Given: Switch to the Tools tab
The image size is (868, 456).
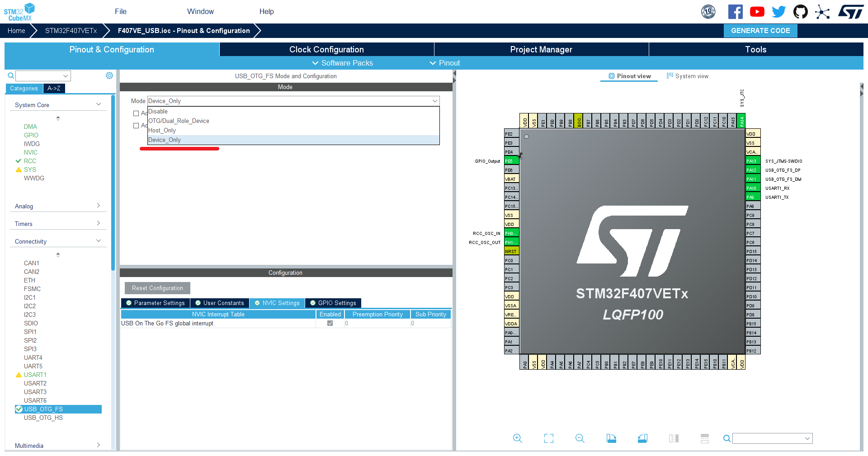Looking at the screenshot, I should [756, 49].
